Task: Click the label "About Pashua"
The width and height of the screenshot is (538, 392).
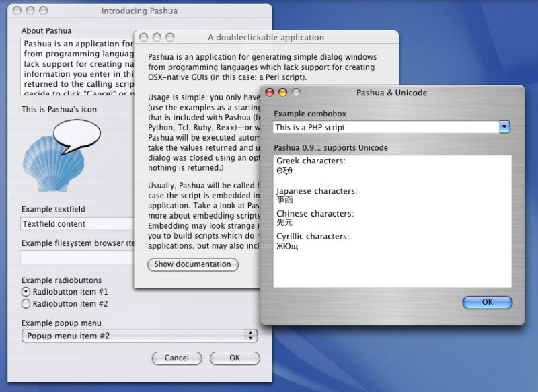Action: coord(46,30)
